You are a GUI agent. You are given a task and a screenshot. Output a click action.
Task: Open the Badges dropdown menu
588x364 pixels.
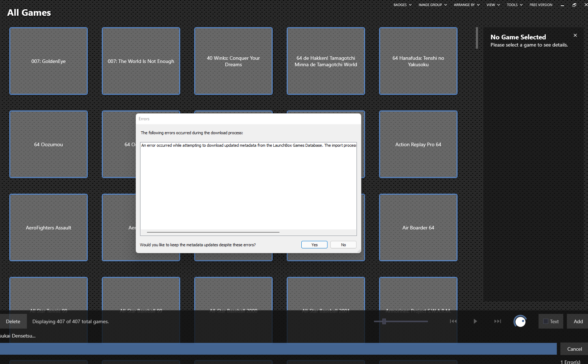click(402, 5)
